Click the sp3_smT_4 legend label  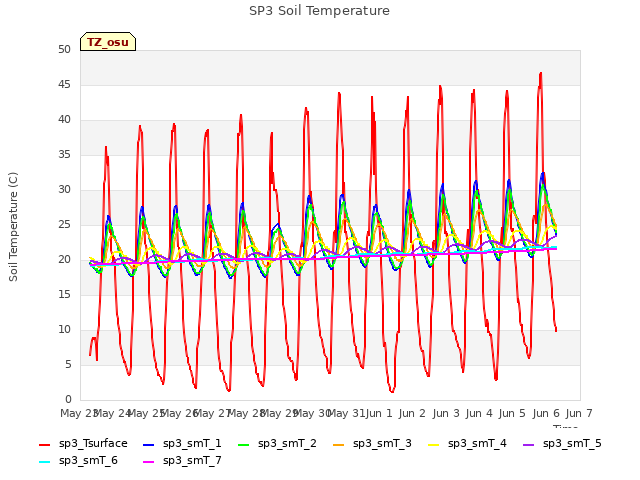[477, 443]
